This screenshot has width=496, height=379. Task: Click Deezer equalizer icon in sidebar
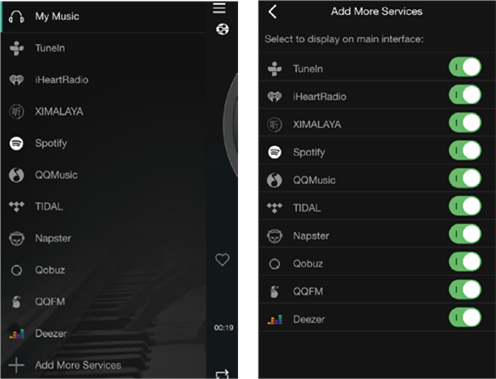[x=17, y=333]
